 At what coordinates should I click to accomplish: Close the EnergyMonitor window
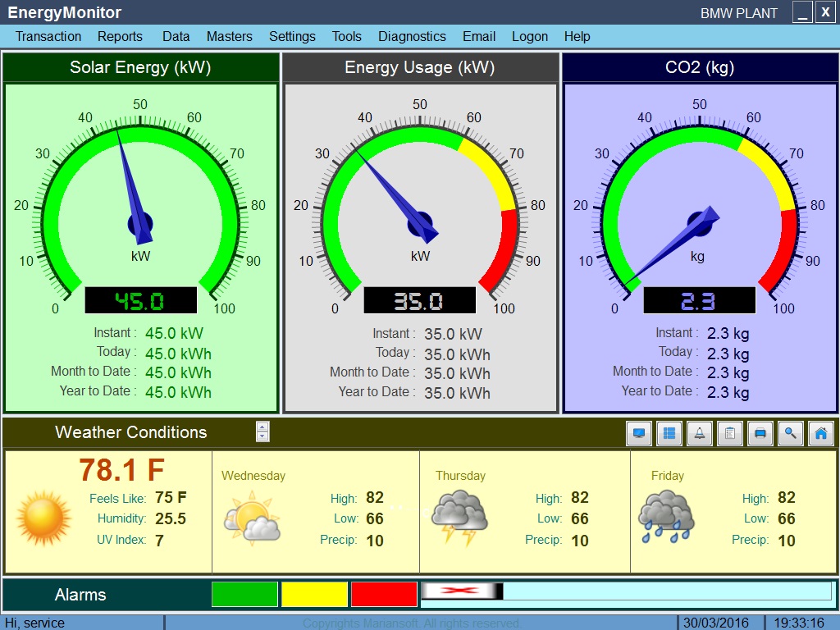pyautogui.click(x=825, y=12)
